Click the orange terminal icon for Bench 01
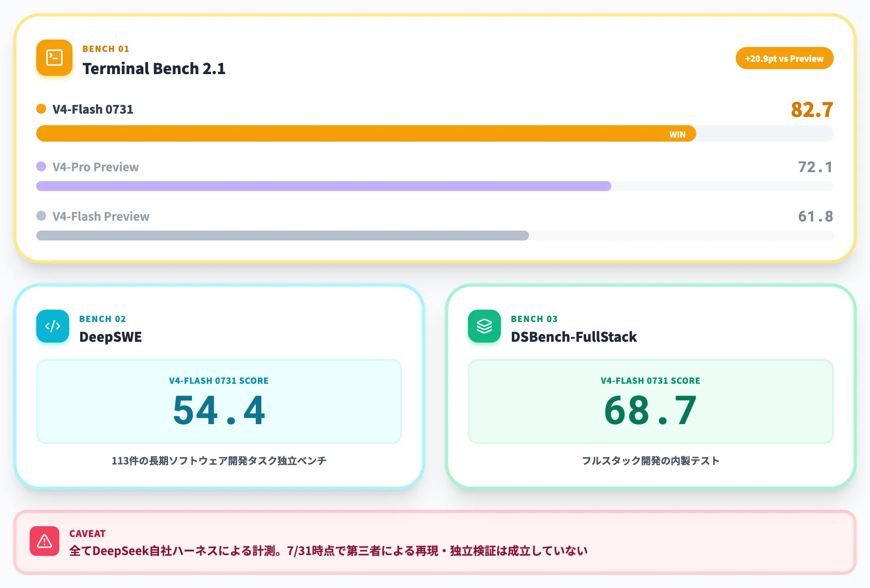Image resolution: width=870 pixels, height=588 pixels. click(54, 58)
